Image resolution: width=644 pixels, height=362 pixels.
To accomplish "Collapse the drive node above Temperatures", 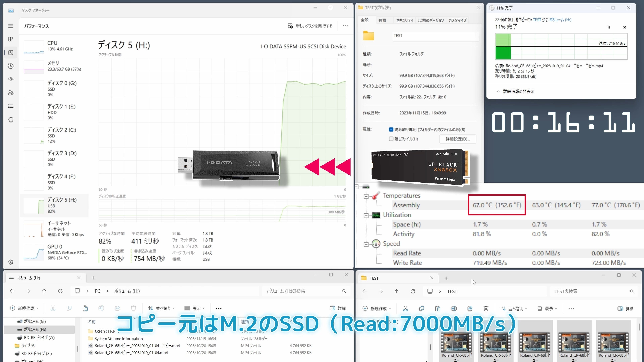I will [x=357, y=187].
